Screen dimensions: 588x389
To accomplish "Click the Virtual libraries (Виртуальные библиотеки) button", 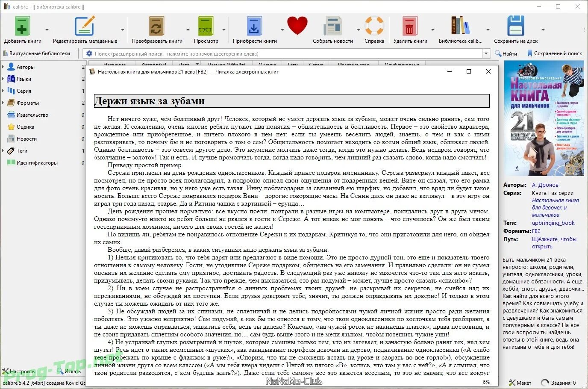I will [36, 53].
